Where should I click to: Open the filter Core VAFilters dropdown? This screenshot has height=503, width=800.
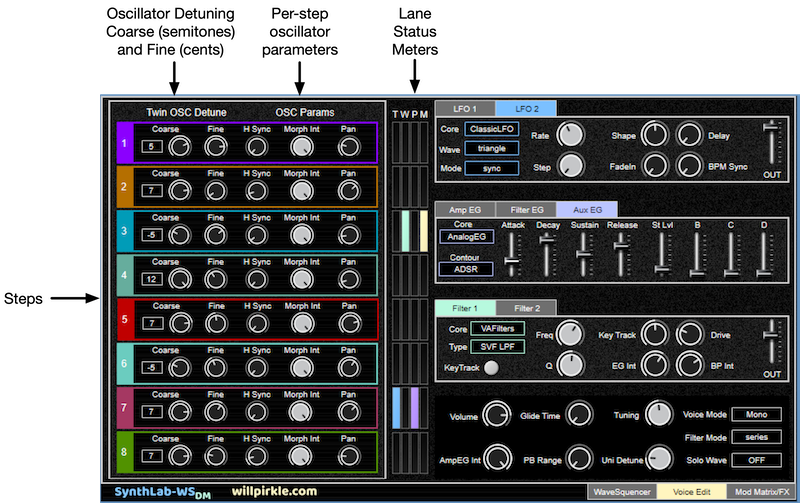(x=497, y=329)
